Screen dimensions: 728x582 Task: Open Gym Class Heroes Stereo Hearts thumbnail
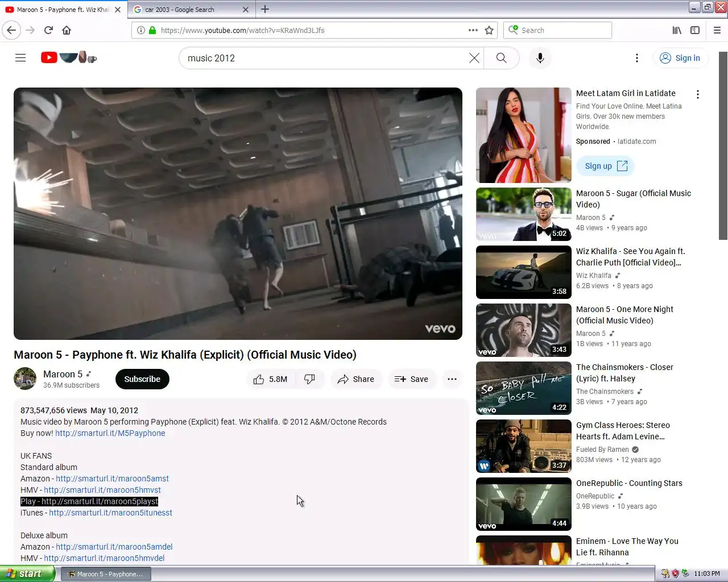click(524, 446)
